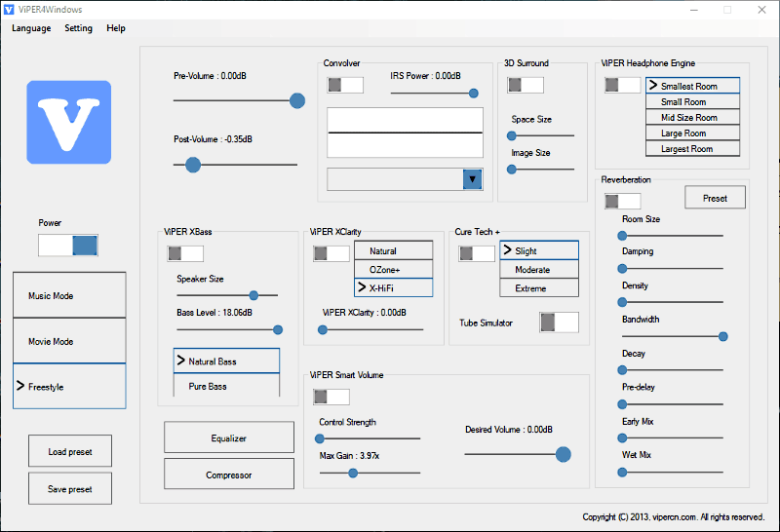The height and width of the screenshot is (532, 780).
Task: Select Freestyle mode
Action: (69, 386)
